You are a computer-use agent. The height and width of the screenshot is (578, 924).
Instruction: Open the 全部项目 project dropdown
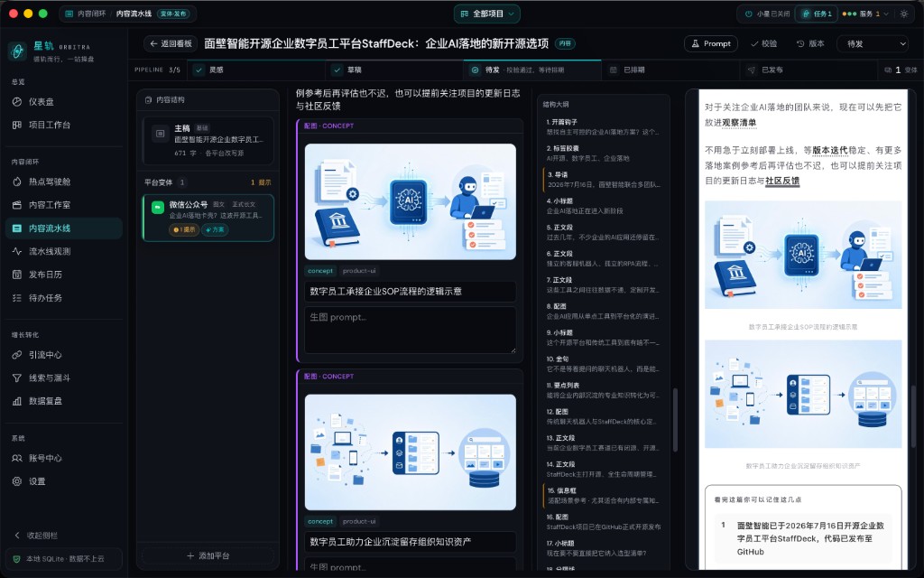pos(486,14)
